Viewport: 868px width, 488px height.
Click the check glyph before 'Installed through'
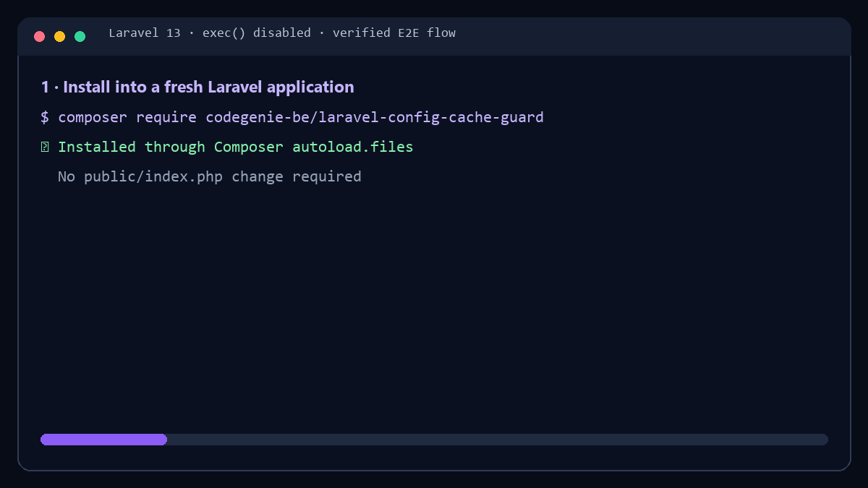[x=45, y=147]
